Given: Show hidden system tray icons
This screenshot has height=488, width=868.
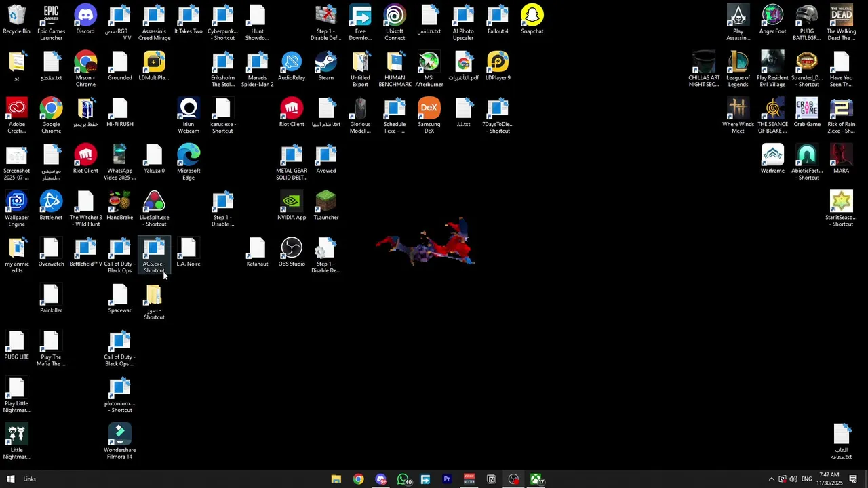Looking at the screenshot, I should pyautogui.click(x=771, y=479).
